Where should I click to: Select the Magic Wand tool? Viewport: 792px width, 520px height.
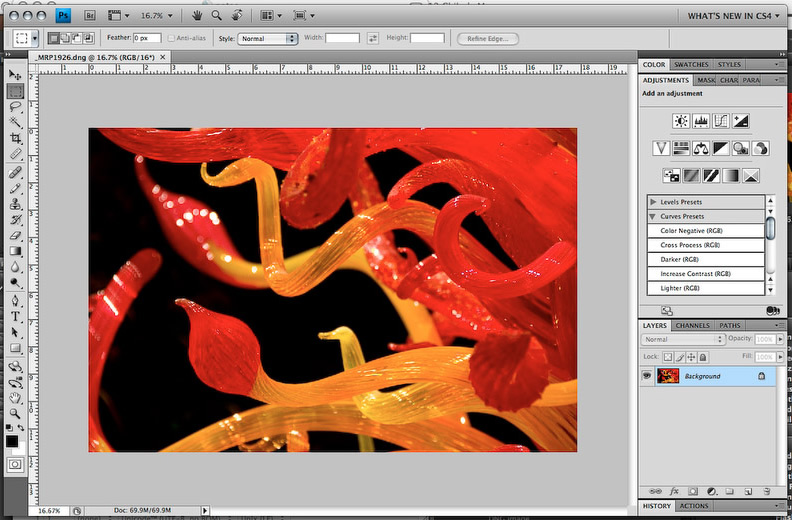(x=15, y=122)
